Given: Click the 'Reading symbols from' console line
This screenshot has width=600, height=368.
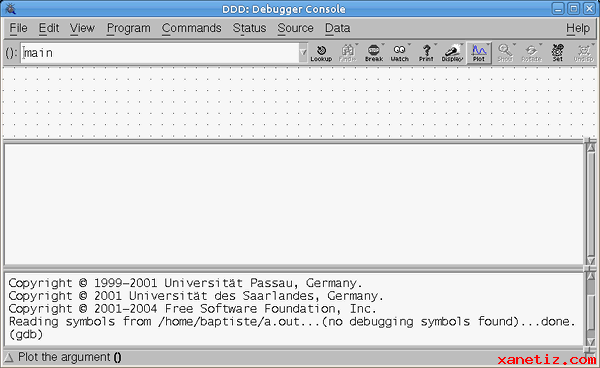Looking at the screenshot, I should coord(292,322).
